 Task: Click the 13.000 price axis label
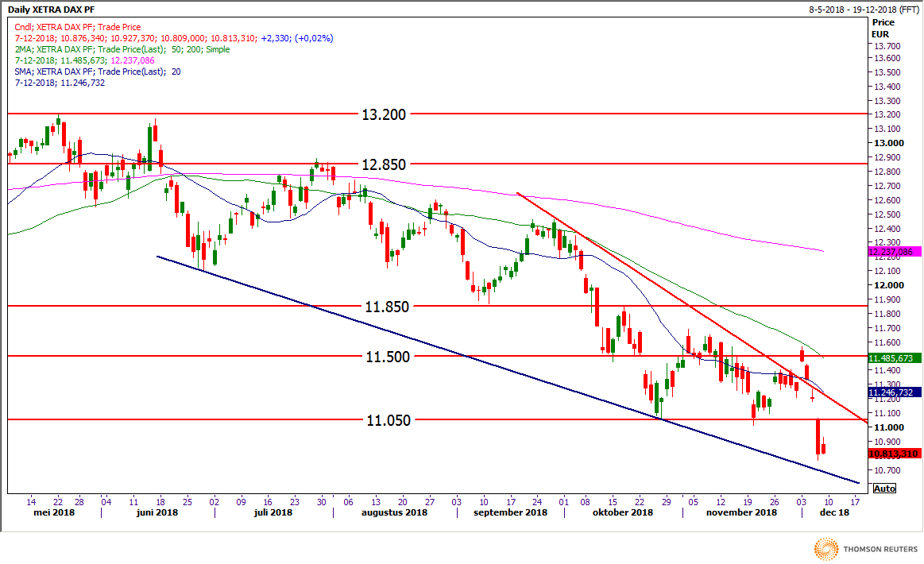(888, 143)
